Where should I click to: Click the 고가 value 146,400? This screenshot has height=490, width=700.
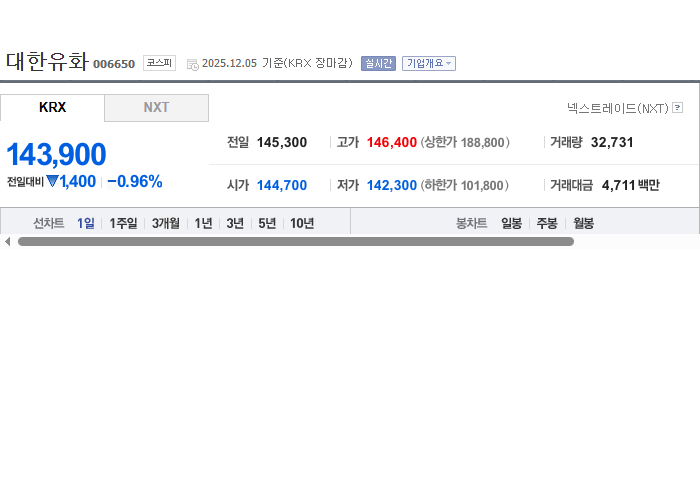coord(392,142)
